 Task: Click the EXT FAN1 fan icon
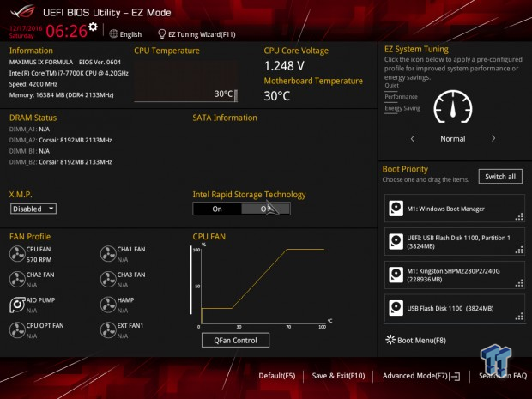pyautogui.click(x=108, y=330)
